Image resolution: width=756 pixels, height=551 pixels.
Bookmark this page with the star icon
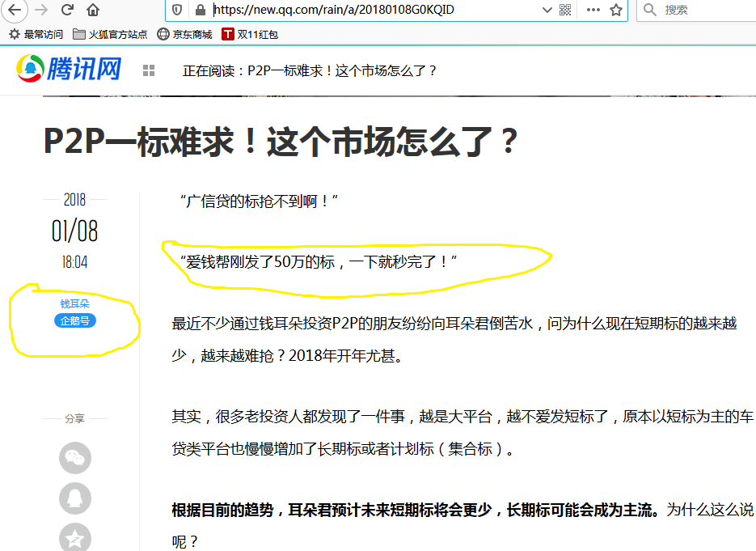coord(615,10)
